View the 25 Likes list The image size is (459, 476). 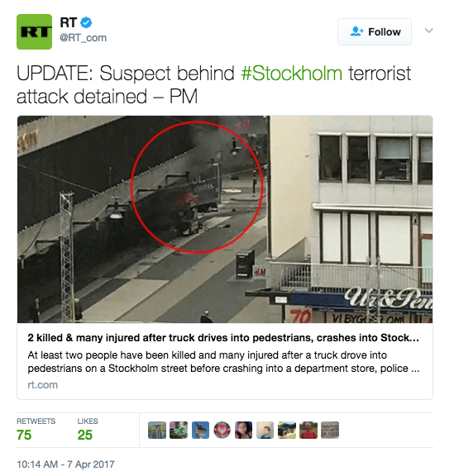(88, 430)
